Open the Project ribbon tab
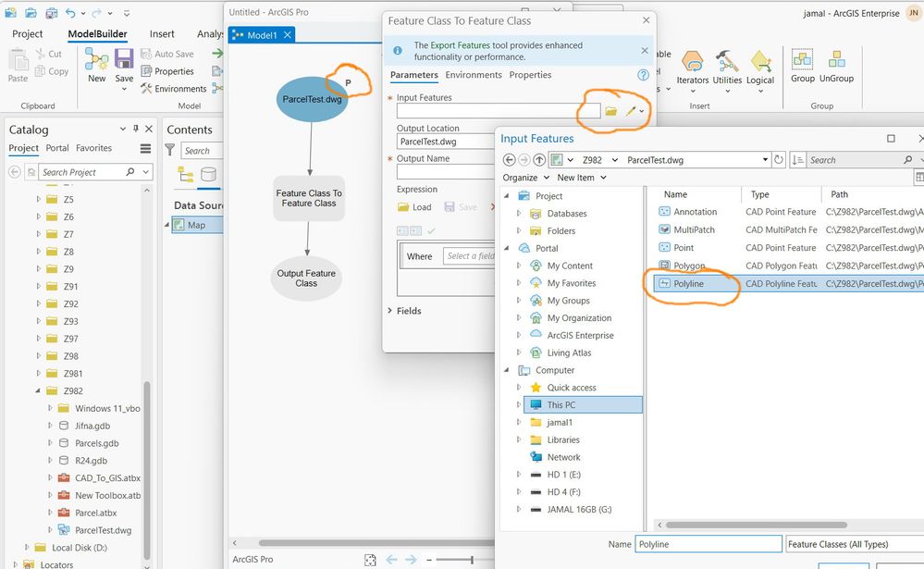The width and height of the screenshot is (924, 569). coord(27,33)
